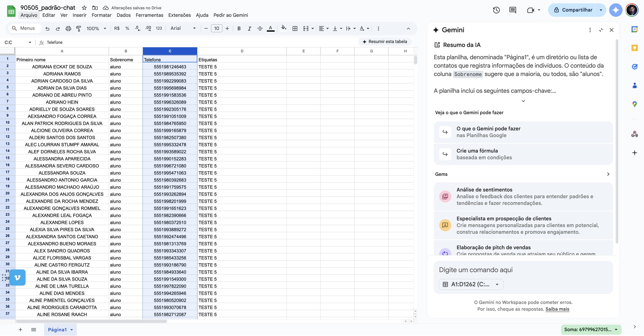Toggle italic formatting
The height and width of the screenshot is (336, 644).
tap(249, 28)
